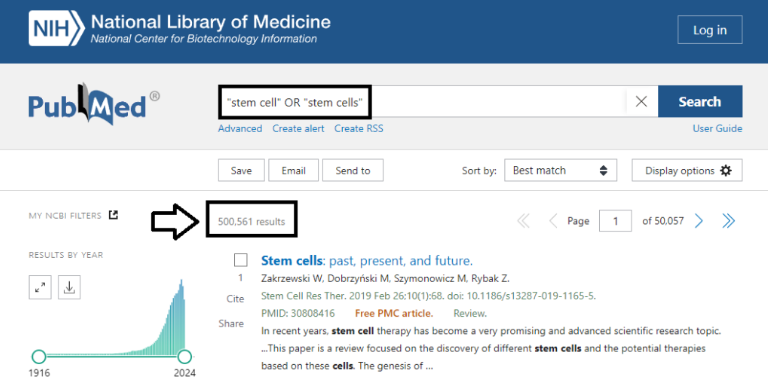Click the Search button
This screenshot has width=768, height=384.
(700, 101)
